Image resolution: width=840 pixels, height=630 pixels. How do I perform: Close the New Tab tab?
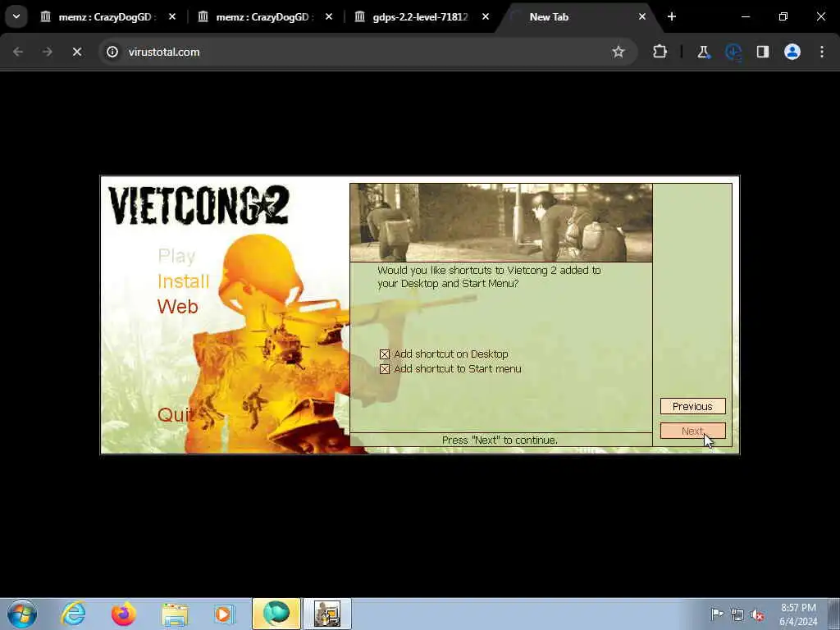coord(641,17)
